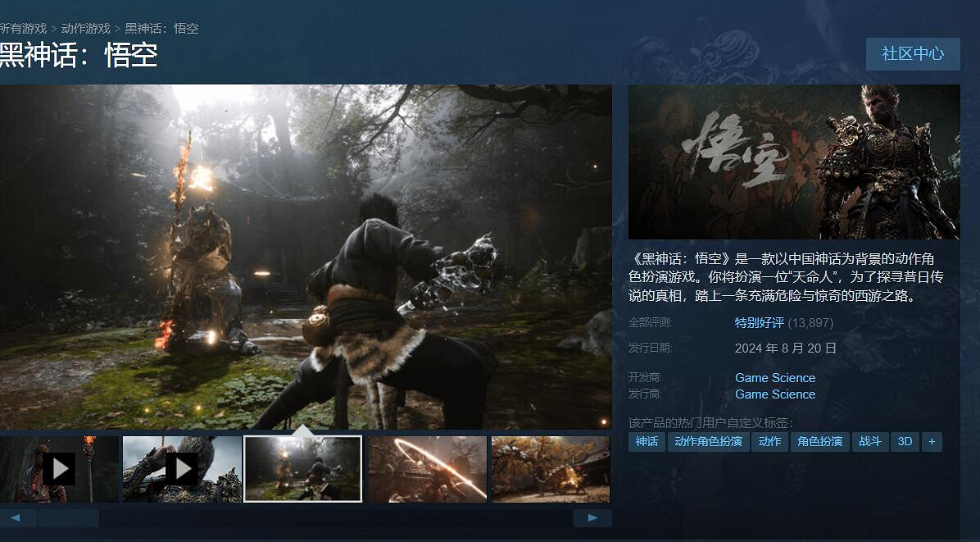Go to 动作游戏 in the breadcrumb
This screenshot has width=980, height=542.
(x=85, y=29)
